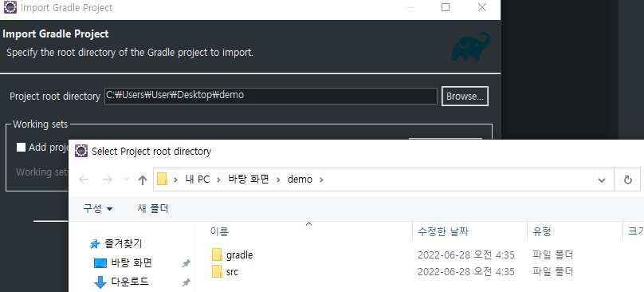The width and height of the screenshot is (644, 292).
Task: Expand chevron after demo breadcrumb
Action: (321, 180)
